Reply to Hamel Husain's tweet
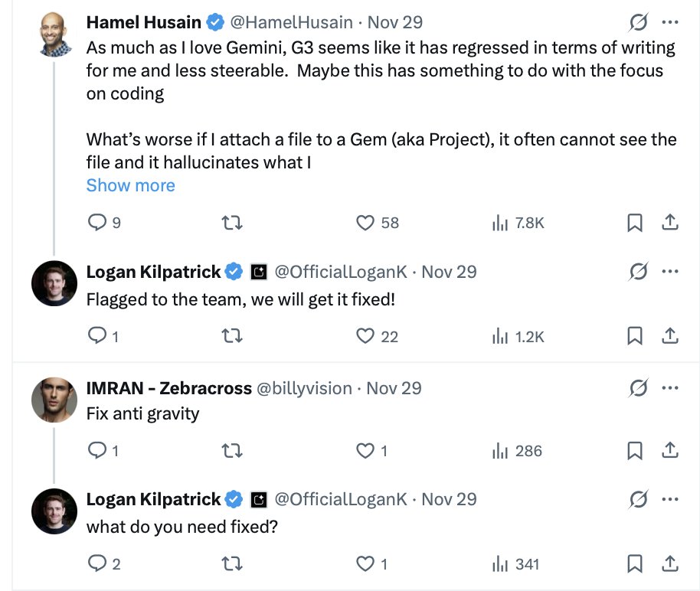This screenshot has width=700, height=591. [96, 223]
